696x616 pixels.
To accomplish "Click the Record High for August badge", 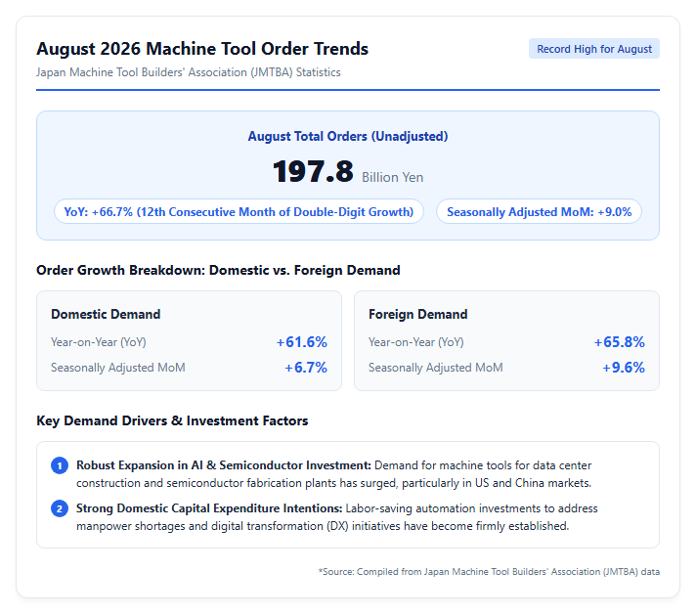I will point(594,49).
